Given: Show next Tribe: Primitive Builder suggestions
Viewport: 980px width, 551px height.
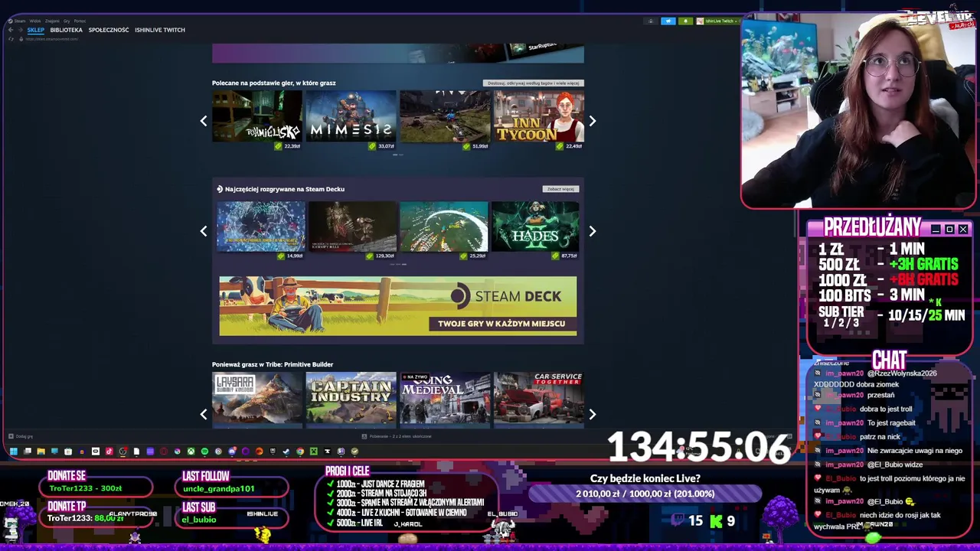Looking at the screenshot, I should pyautogui.click(x=592, y=414).
